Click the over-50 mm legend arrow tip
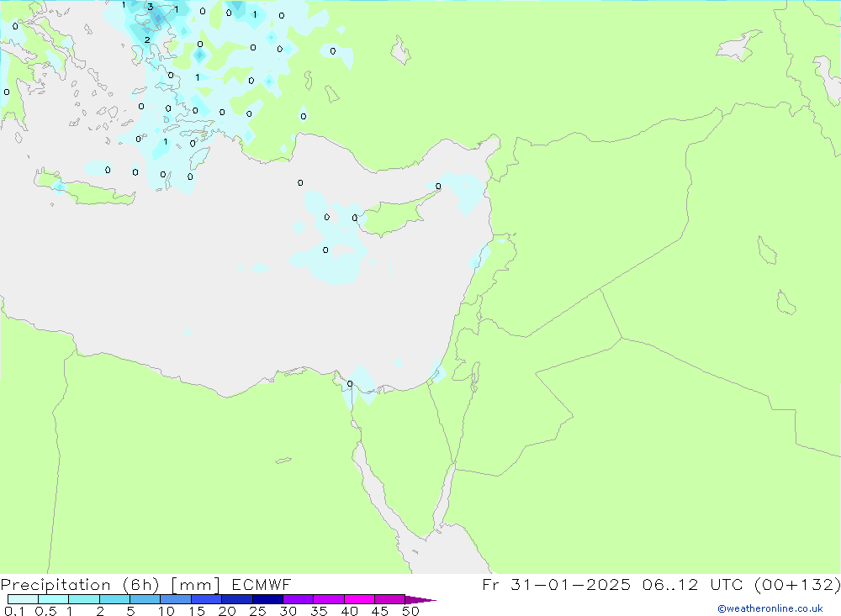Image resolution: width=841 pixels, height=616 pixels. [x=421, y=600]
